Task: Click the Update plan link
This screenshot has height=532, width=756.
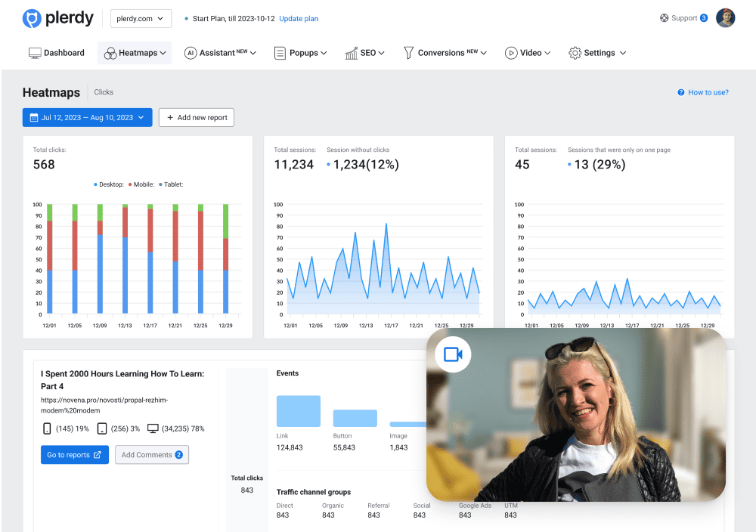Action: [x=299, y=18]
